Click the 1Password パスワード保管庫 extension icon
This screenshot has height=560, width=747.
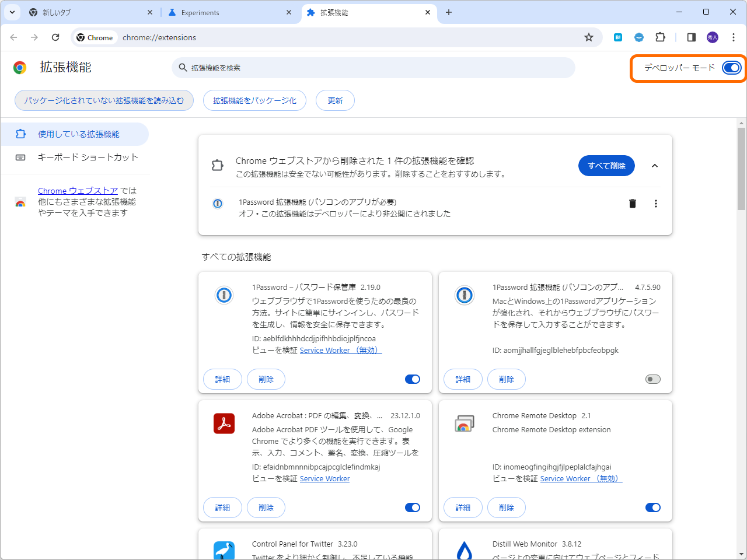[x=224, y=295]
